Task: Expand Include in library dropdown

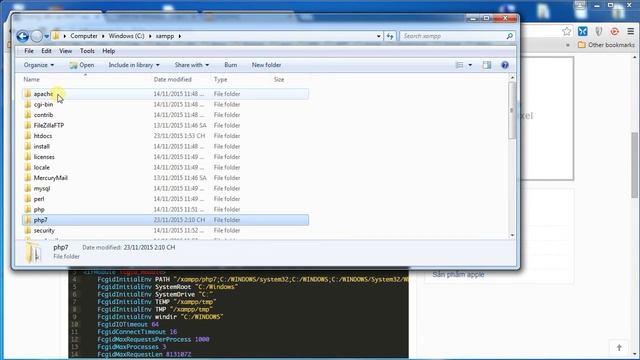Action: click(x=134, y=65)
